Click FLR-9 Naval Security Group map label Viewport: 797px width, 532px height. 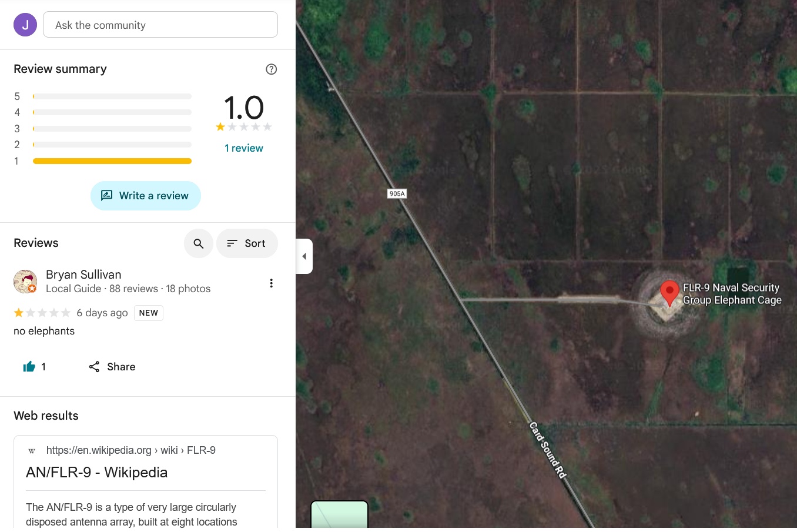(731, 294)
